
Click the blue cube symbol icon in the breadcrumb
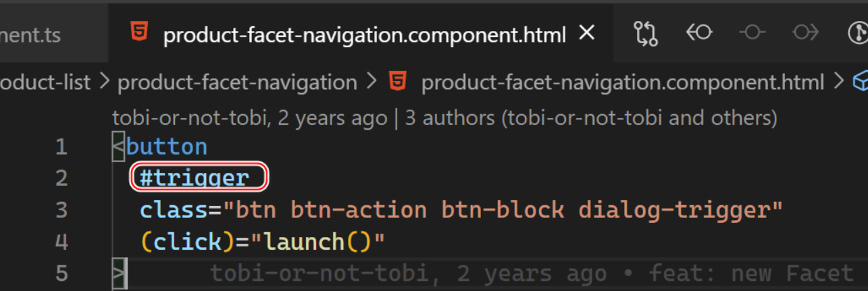[861, 82]
